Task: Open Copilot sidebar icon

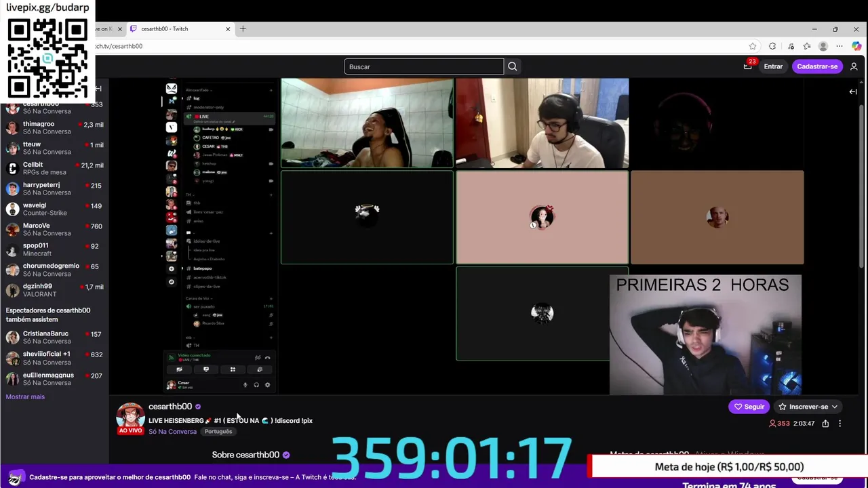Action: 857,46
